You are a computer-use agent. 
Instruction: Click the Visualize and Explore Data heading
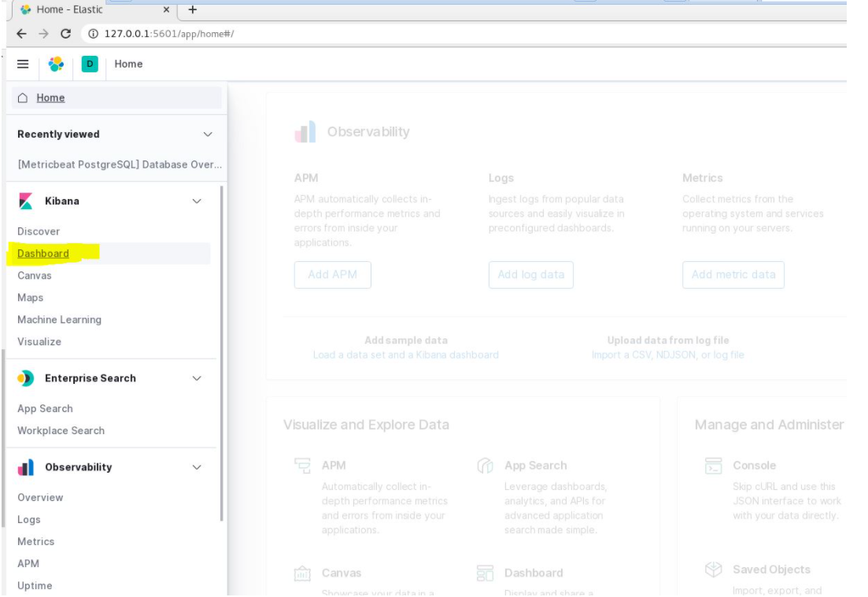367,425
